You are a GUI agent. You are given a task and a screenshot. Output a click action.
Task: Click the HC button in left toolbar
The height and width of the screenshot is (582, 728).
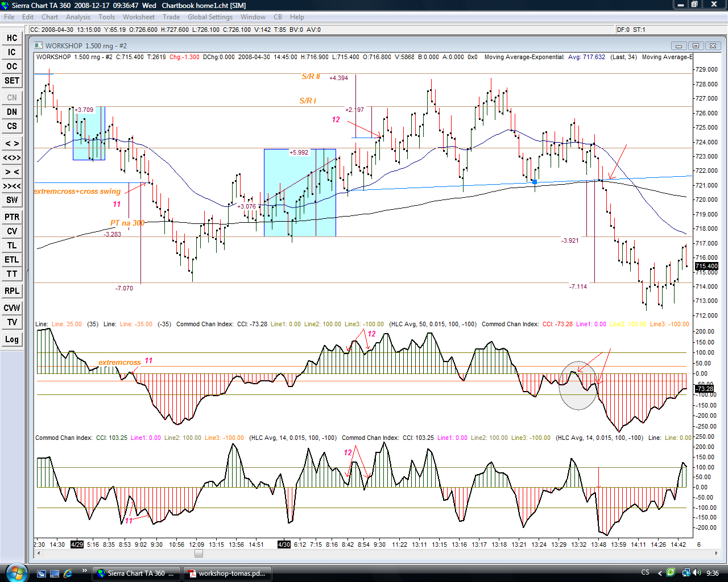(12, 38)
